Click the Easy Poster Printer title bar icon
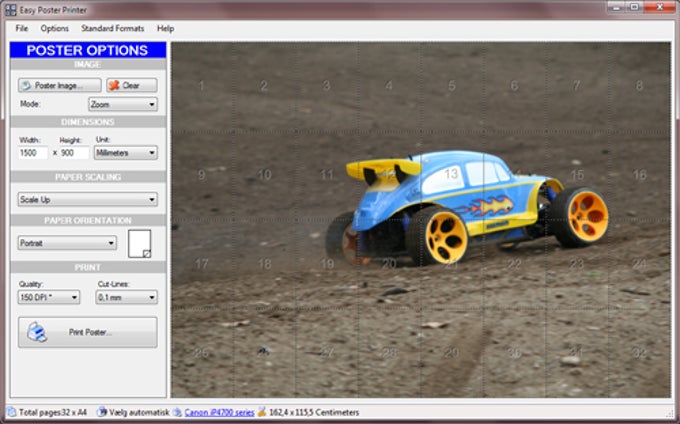The image size is (680, 424). point(10,8)
